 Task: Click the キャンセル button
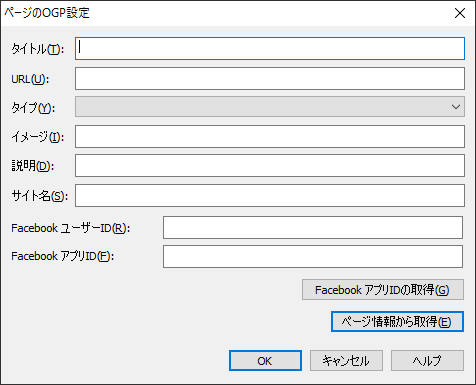[346, 361]
